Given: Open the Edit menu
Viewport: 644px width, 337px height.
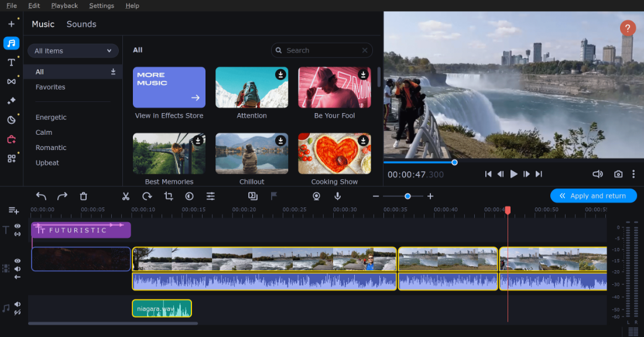Looking at the screenshot, I should tap(34, 6).
